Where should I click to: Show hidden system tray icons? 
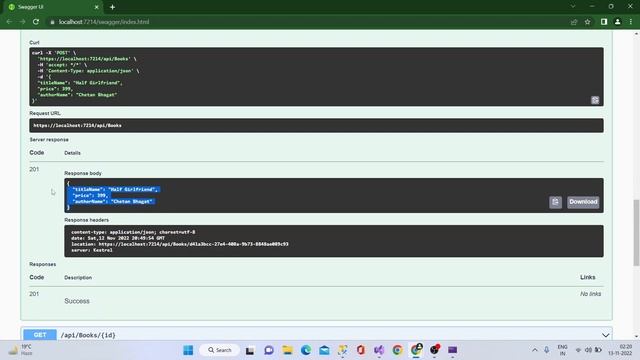click(534, 350)
